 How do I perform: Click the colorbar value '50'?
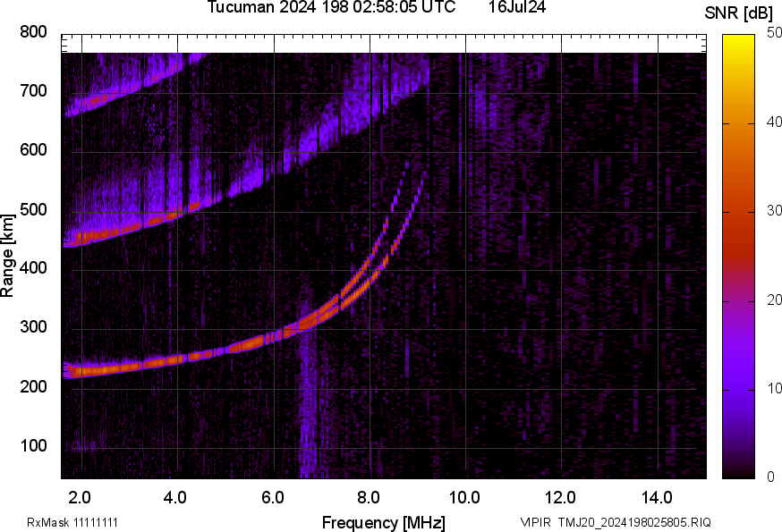pyautogui.click(x=775, y=33)
